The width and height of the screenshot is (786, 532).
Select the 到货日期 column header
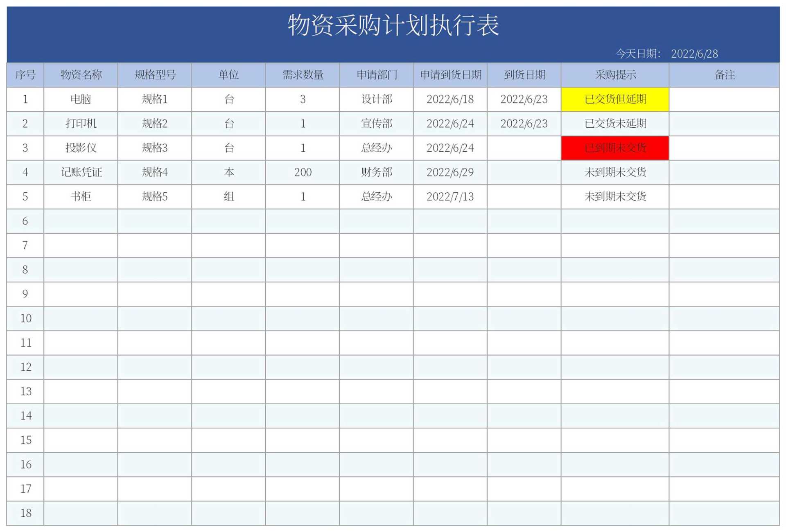pyautogui.click(x=524, y=75)
